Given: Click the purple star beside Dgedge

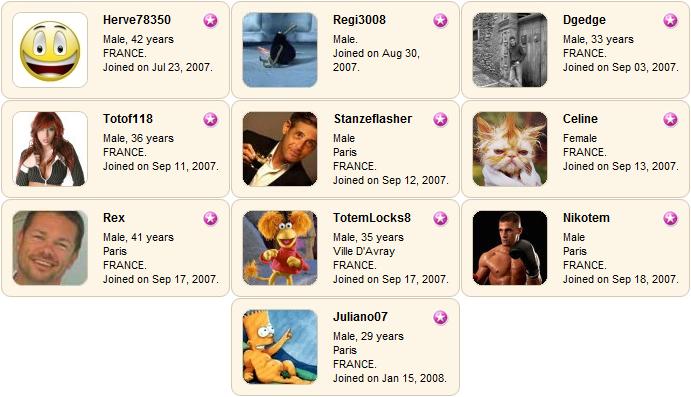Looking at the screenshot, I should point(670,20).
